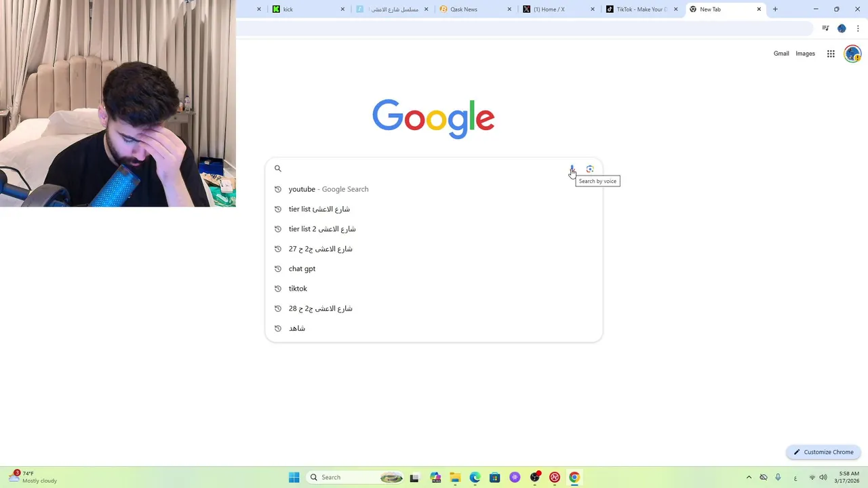Click the history icon next to "tiktok"

278,289
